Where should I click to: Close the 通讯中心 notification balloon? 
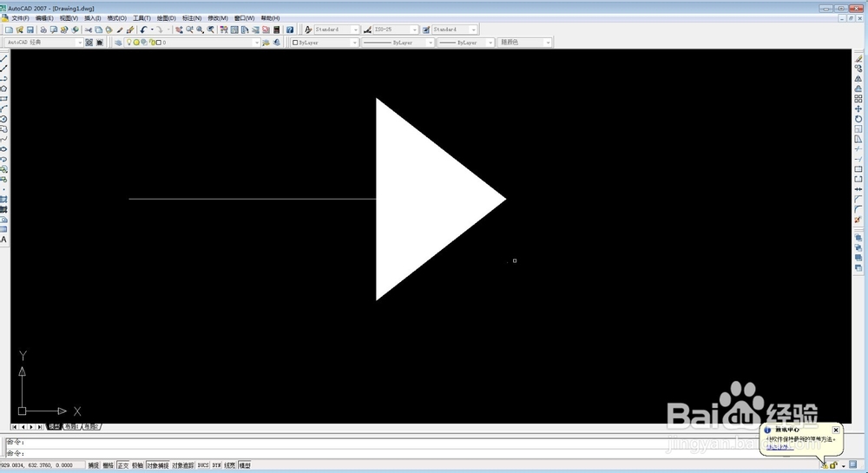tap(836, 430)
